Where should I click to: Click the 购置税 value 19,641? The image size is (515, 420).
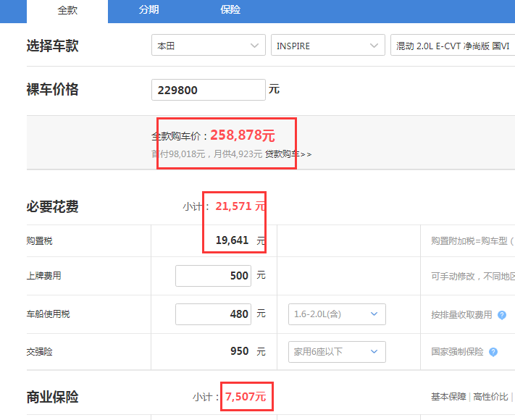click(232, 240)
